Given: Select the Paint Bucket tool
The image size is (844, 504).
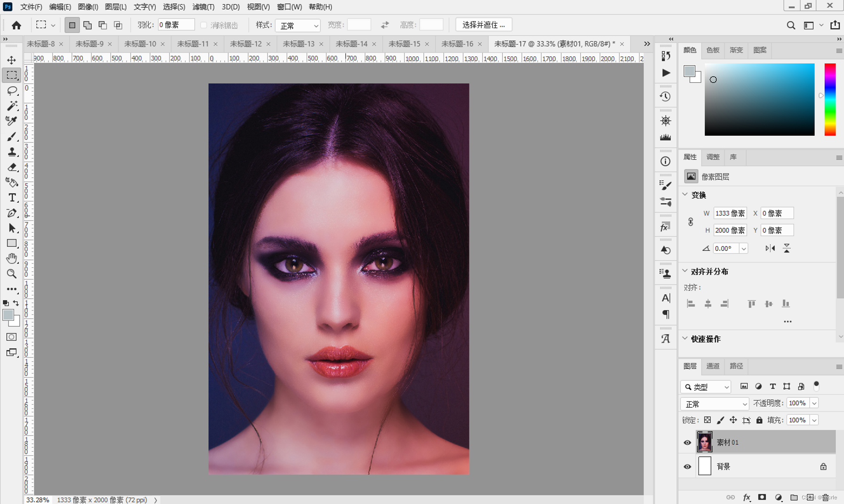Looking at the screenshot, I should pos(12,182).
